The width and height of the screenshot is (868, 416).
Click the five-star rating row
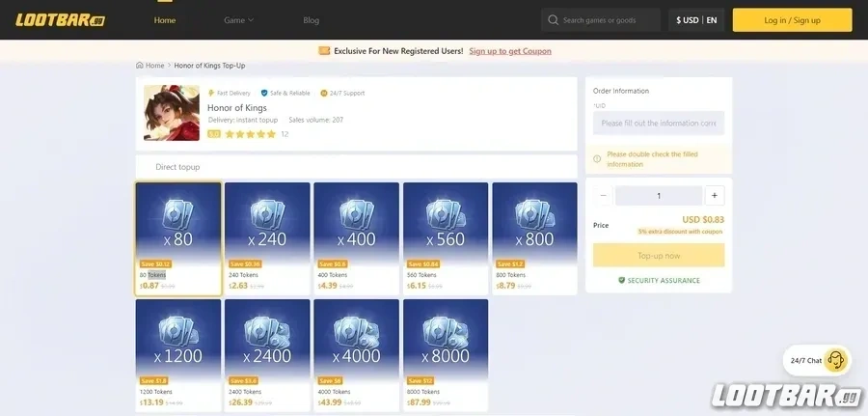[x=250, y=134]
